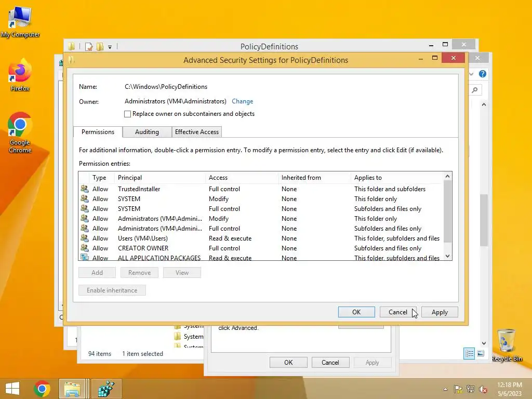Select the CREATOR OWNER principal name
The image size is (532, 399).
[143, 248]
